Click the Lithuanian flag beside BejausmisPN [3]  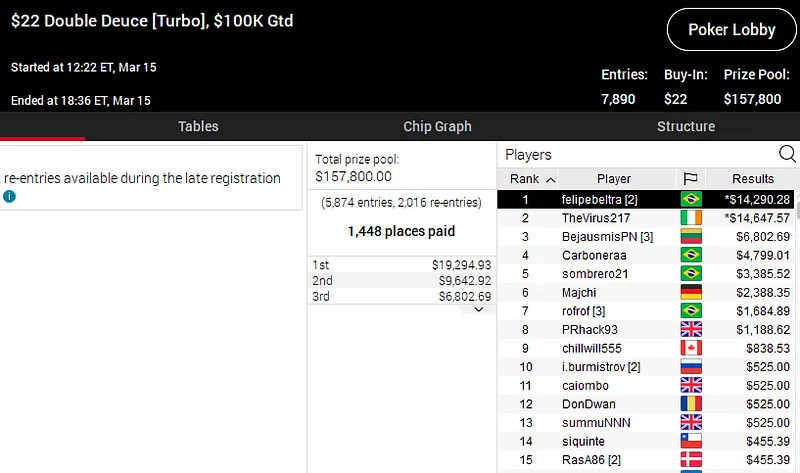(x=690, y=236)
